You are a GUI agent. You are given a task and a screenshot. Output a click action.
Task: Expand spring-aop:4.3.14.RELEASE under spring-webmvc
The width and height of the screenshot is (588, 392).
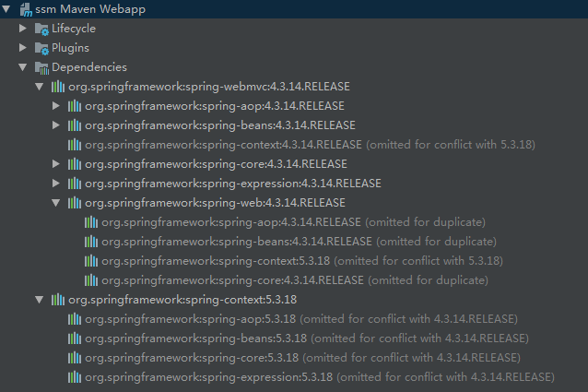pyautogui.click(x=57, y=106)
